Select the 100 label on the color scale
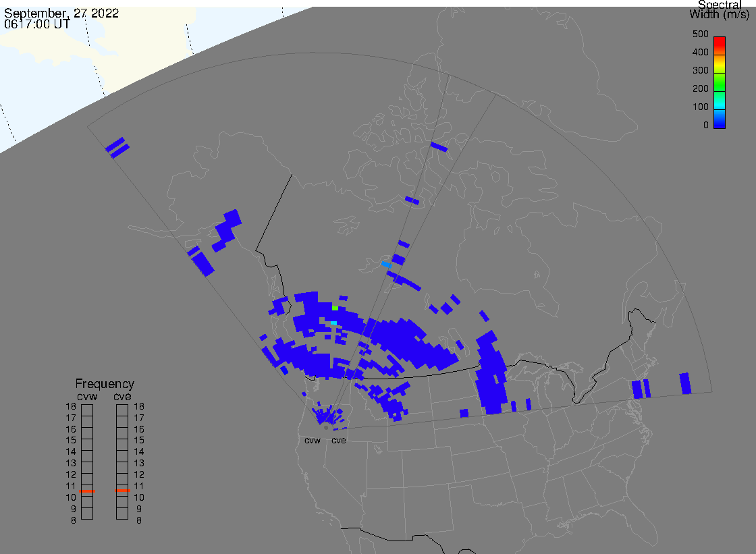The width and height of the screenshot is (756, 554). point(700,107)
